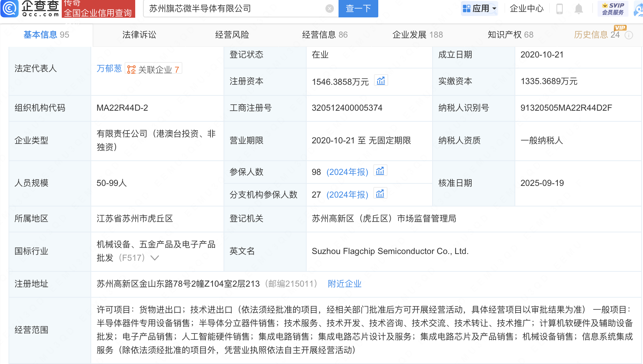Open the notification bell

coord(579,9)
